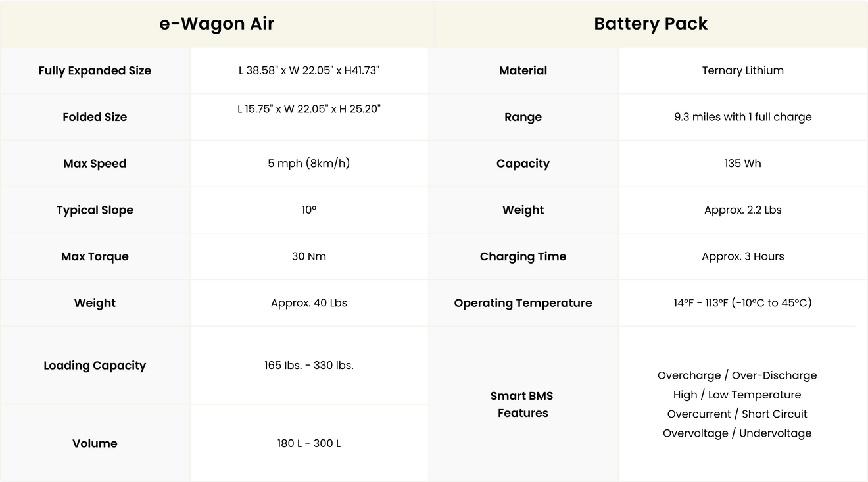Click the Approx. 40 Lbs weight value
Viewport: 868px width, 482px height.
308,303
